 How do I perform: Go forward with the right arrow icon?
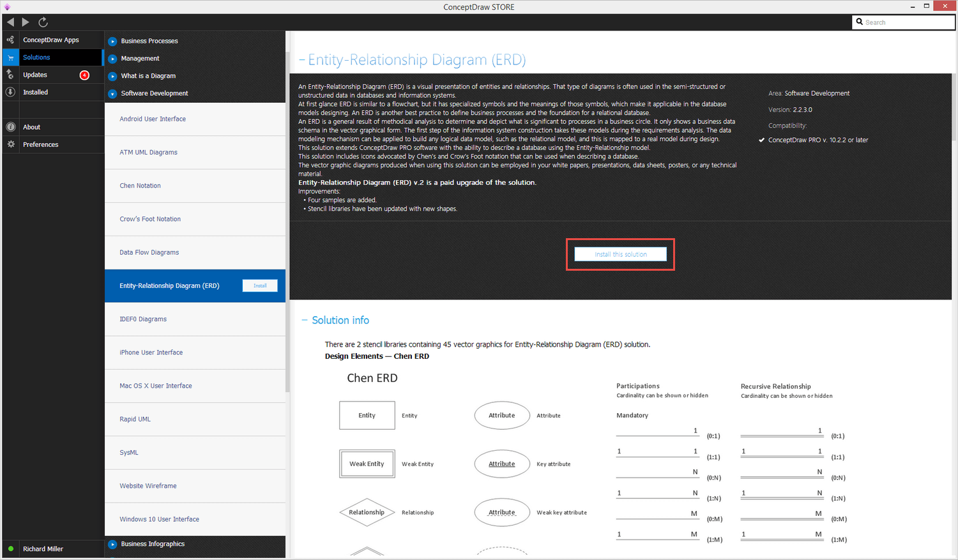click(26, 22)
